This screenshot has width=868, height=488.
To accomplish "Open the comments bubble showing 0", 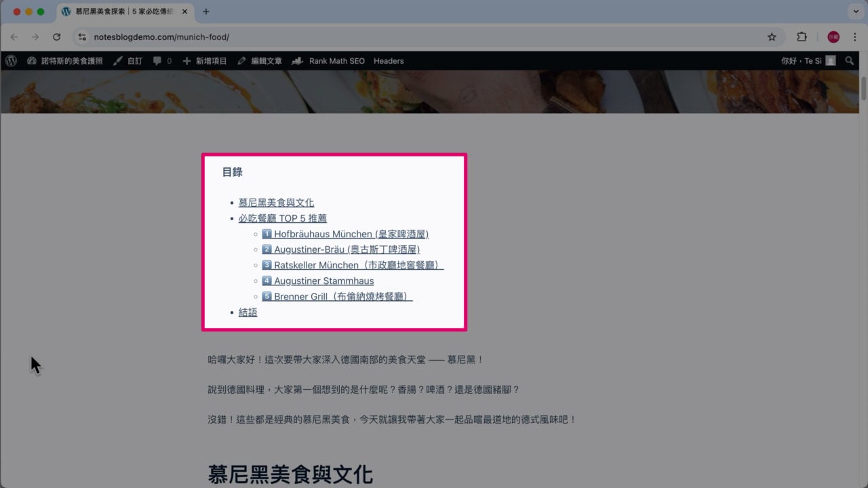I will click(159, 61).
